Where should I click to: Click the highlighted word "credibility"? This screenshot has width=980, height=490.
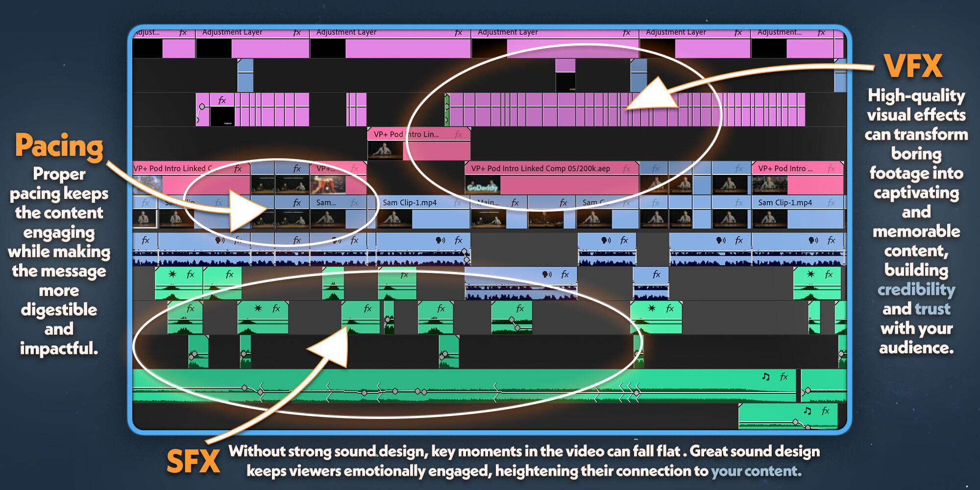tap(916, 290)
